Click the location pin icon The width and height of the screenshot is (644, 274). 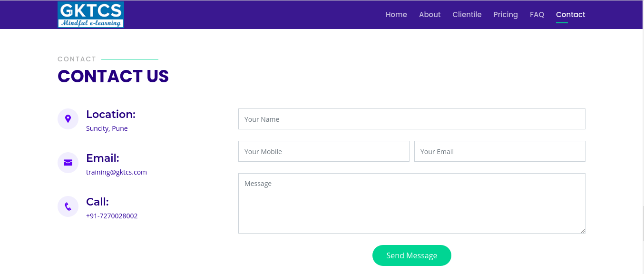coord(68,119)
